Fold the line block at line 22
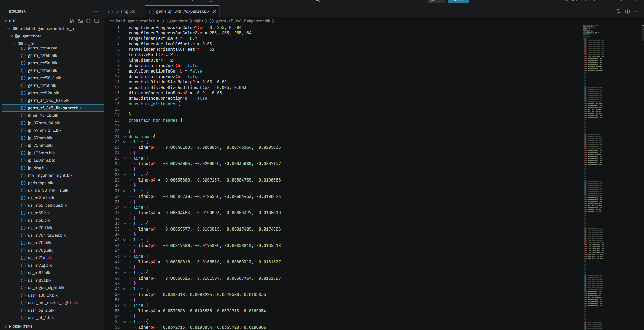Viewport: 644px width, 330px height. coord(125,142)
